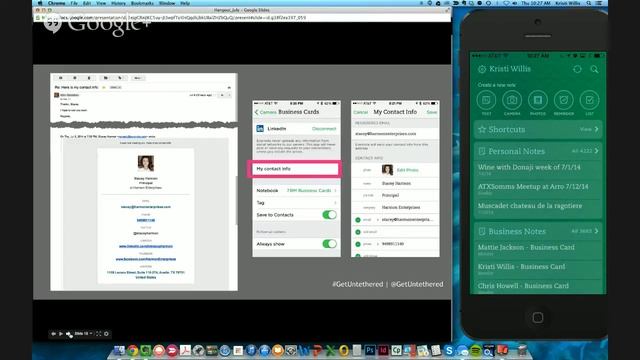Tap Disconnect next to LinkedIn

click(x=324, y=129)
